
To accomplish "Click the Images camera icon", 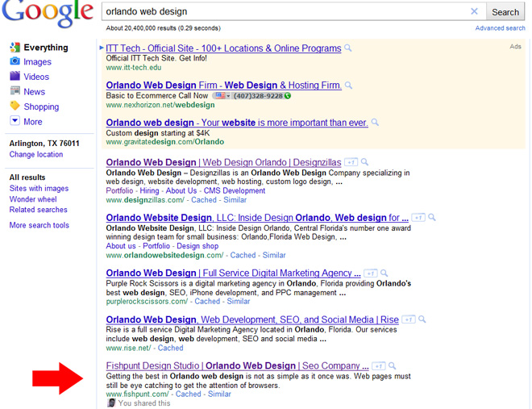I will click(x=15, y=61).
